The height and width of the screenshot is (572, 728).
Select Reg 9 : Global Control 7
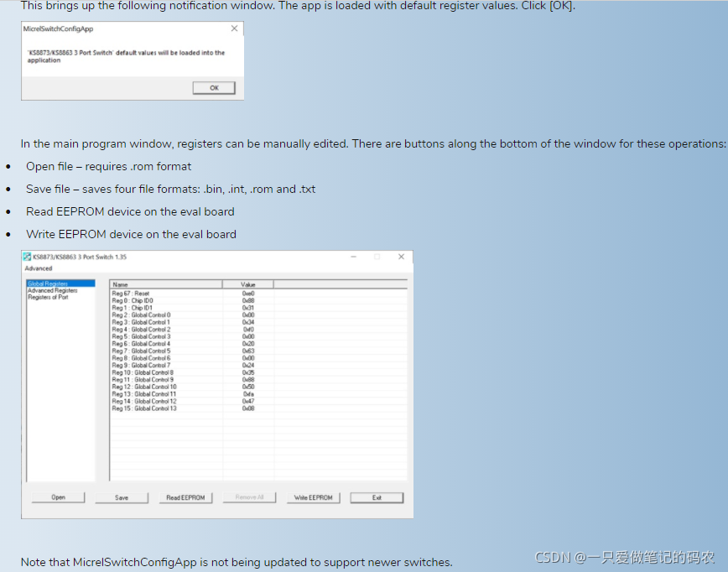click(x=258, y=366)
